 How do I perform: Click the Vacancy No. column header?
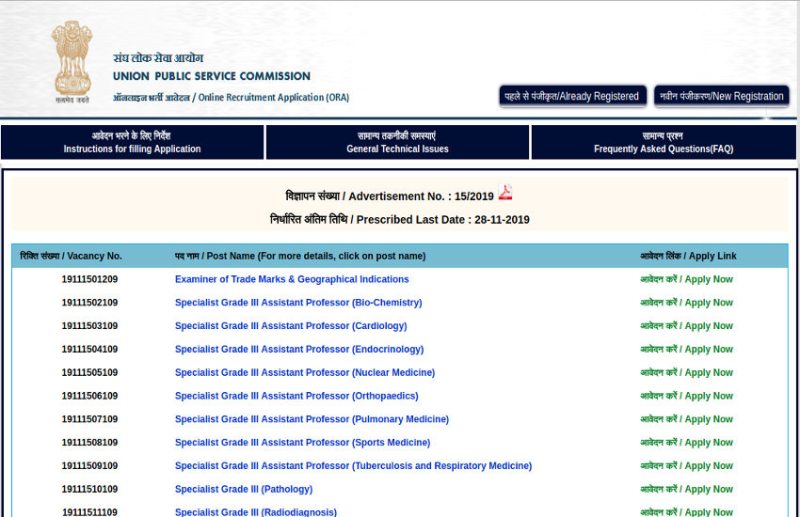pyautogui.click(x=71, y=256)
